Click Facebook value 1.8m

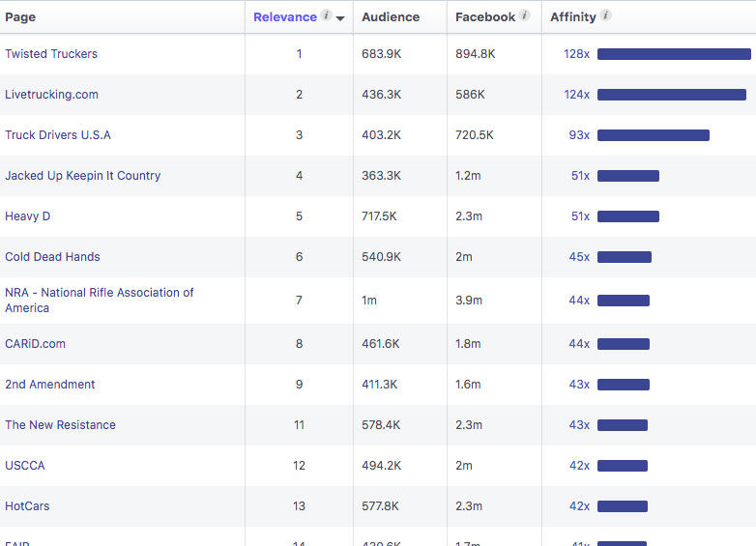[468, 344]
